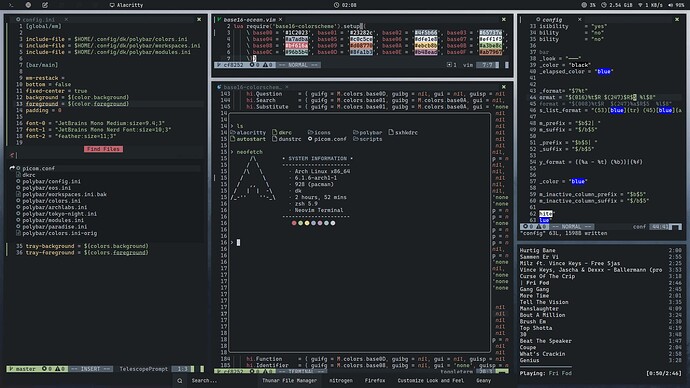
Task: Click the memory usage indicator 2.54 GiB
Action: pos(617,5)
